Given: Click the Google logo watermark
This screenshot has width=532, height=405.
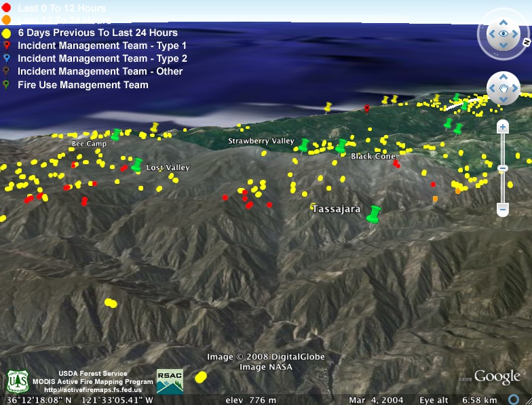Looking at the screenshot, I should tap(497, 377).
